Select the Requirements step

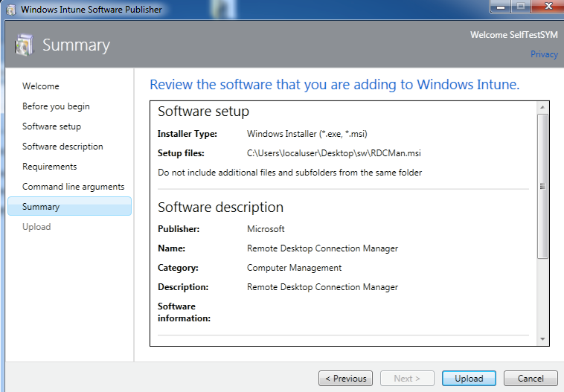[x=49, y=167]
